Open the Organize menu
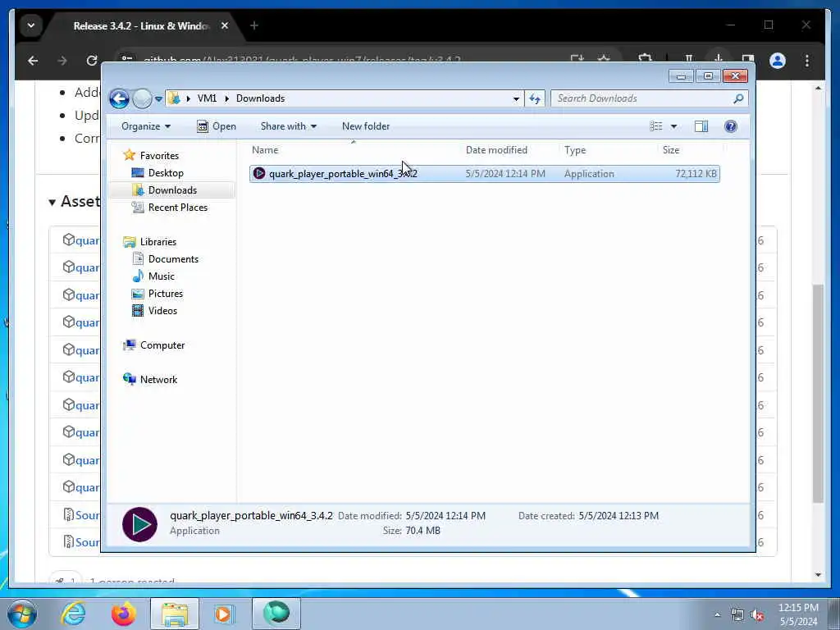Viewport: 840px width, 630px height. click(146, 126)
